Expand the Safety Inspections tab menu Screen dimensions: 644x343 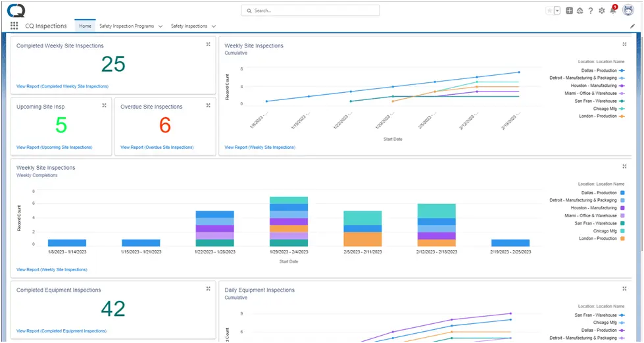click(214, 26)
